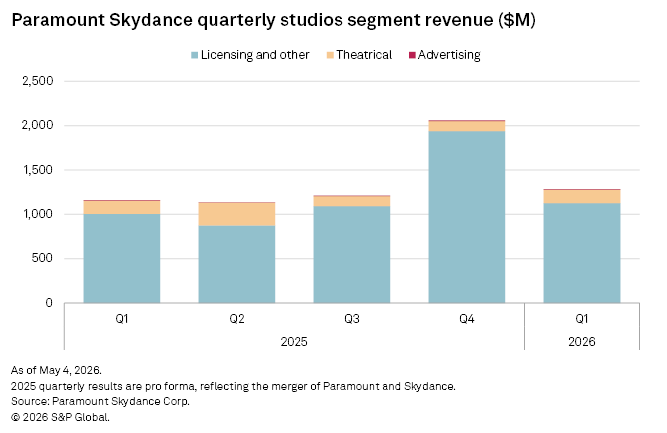This screenshot has height=433, width=667.
Task: Click the chart title about studios segment revenue
Action: [x=274, y=20]
